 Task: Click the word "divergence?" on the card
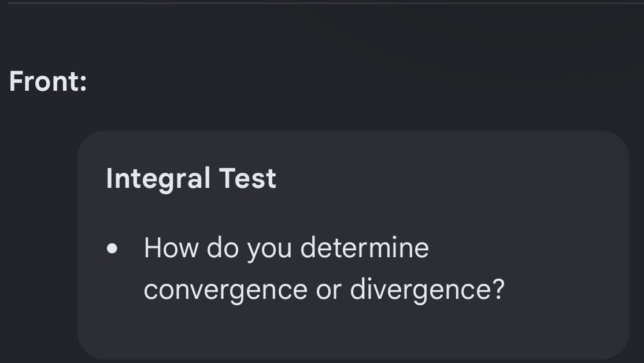[x=427, y=290]
